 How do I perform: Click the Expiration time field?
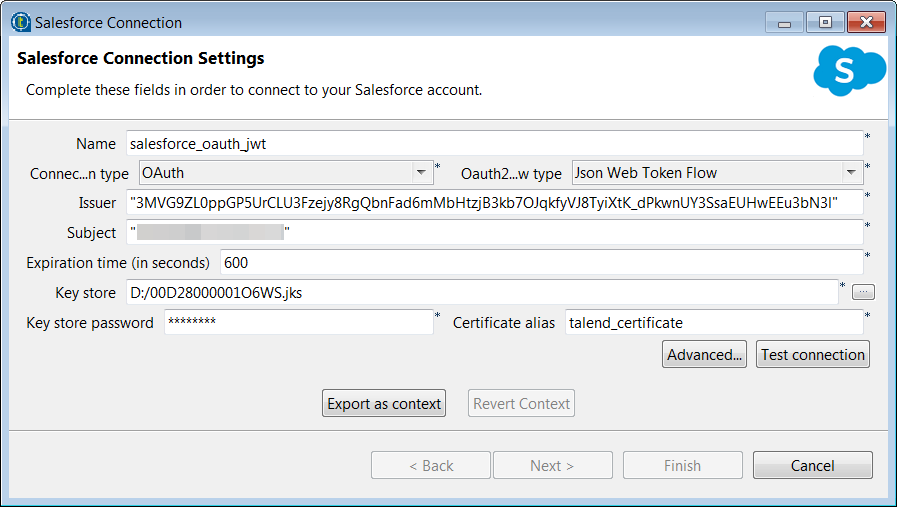click(x=540, y=263)
